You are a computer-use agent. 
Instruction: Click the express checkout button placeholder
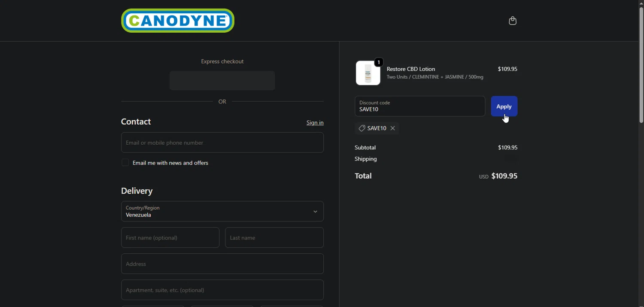pos(222,81)
